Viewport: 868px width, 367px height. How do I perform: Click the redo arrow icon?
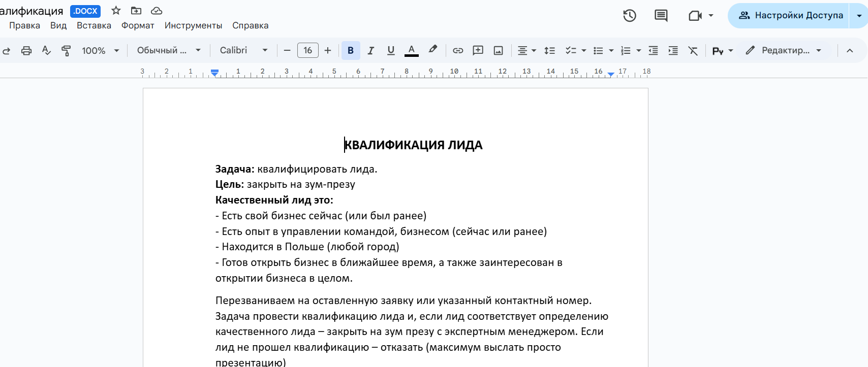click(6, 51)
